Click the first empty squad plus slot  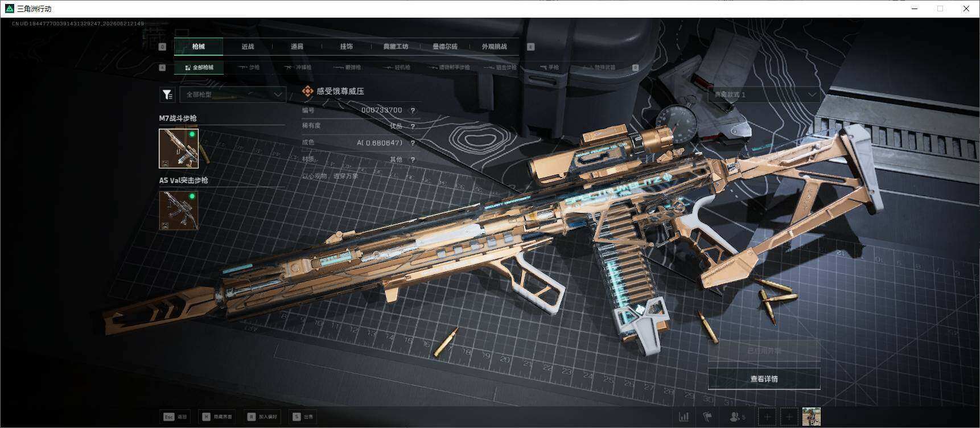coord(767,417)
